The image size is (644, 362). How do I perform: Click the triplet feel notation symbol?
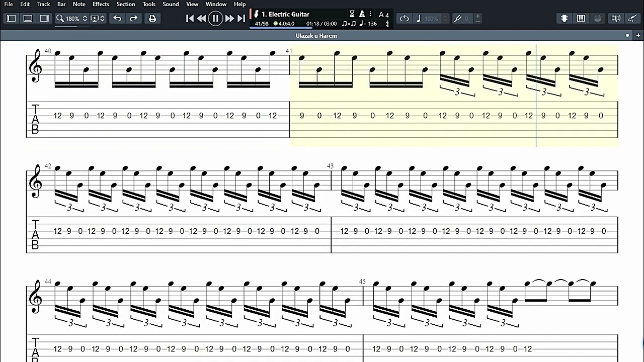click(x=349, y=24)
